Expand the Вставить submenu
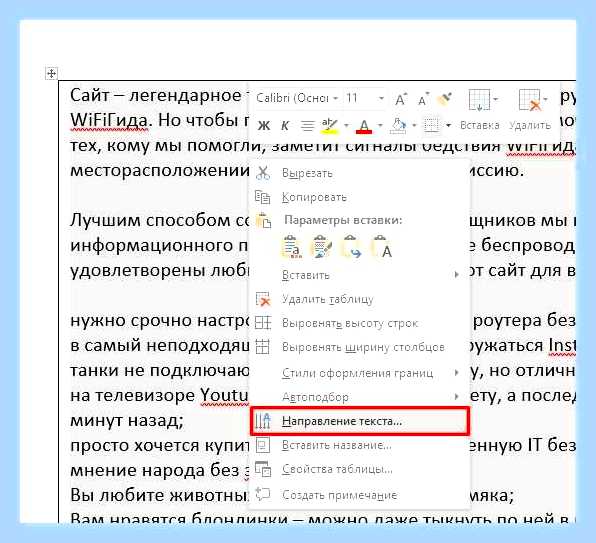596x543 pixels. coord(359,275)
